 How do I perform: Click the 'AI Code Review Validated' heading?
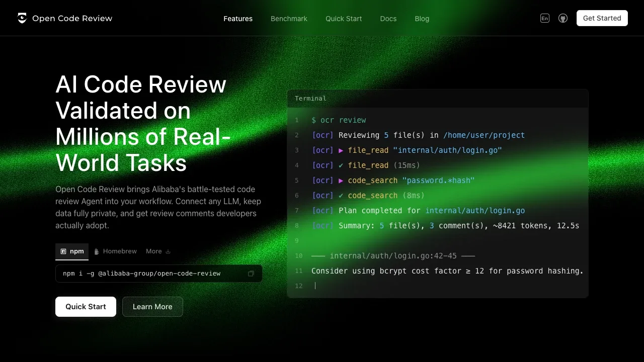tap(143, 124)
